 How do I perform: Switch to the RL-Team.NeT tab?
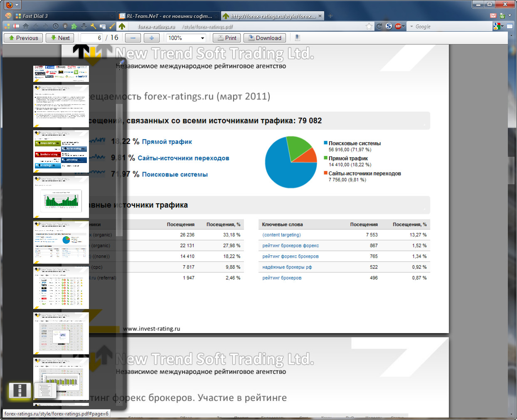(x=168, y=16)
